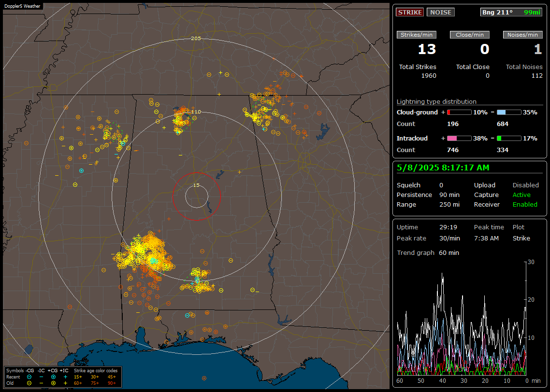Click the Close/min label button

470,35
